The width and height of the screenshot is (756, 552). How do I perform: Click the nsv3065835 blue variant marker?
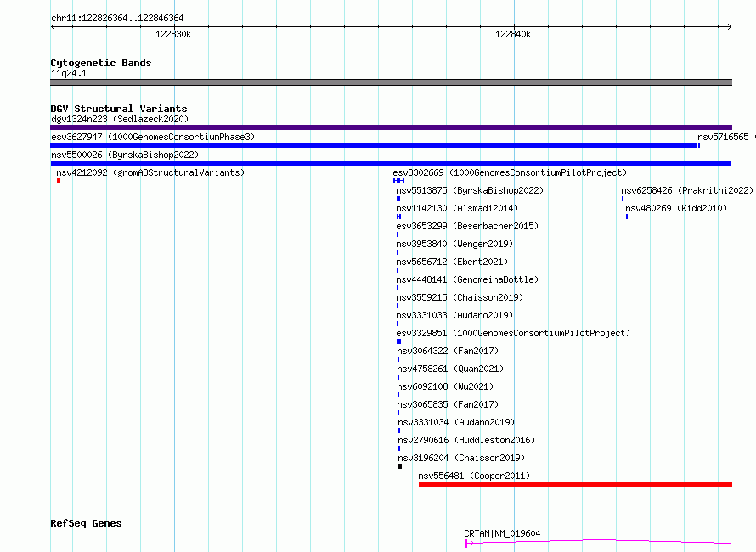click(x=398, y=413)
